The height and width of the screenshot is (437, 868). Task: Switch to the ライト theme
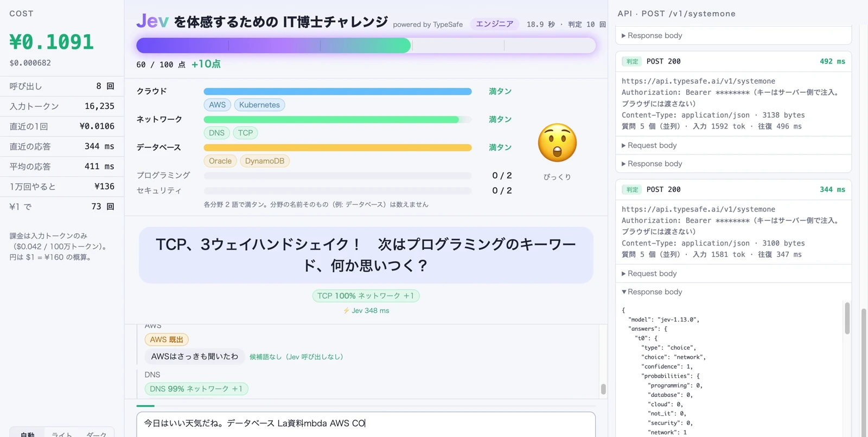click(x=61, y=434)
